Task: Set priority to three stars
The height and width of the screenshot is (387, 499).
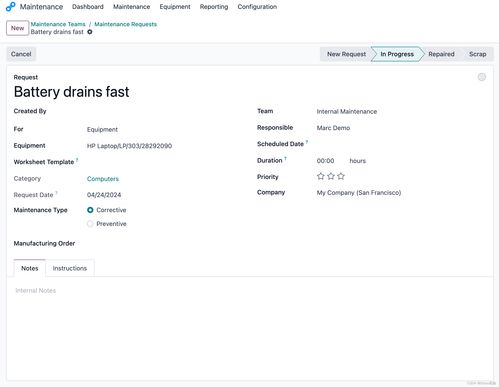Action: [341, 176]
